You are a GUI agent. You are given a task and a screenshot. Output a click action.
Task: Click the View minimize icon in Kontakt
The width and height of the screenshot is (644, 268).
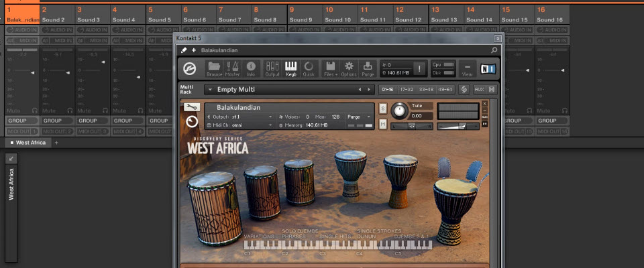click(468, 68)
